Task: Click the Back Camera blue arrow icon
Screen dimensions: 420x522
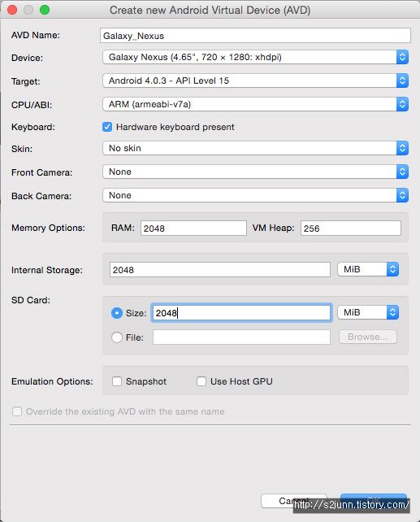Action: pos(402,195)
